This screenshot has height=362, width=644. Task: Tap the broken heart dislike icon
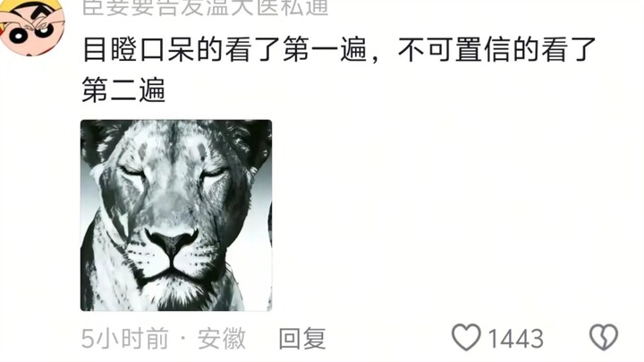pyautogui.click(x=604, y=337)
